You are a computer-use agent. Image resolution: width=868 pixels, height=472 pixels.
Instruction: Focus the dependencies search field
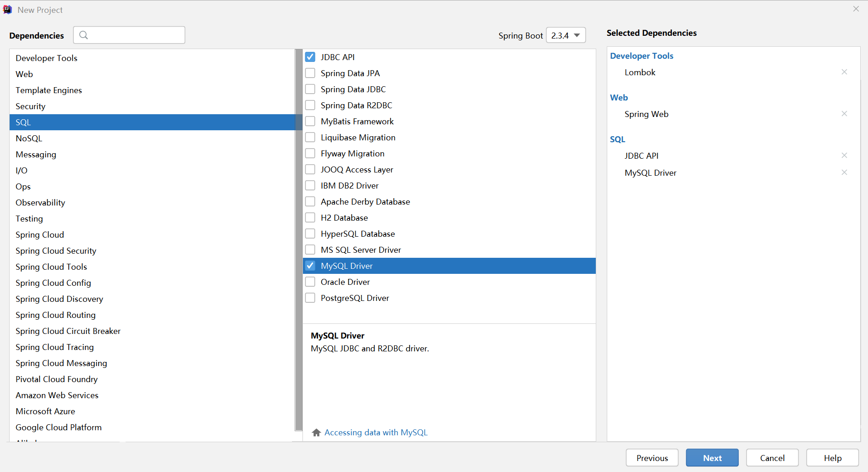[129, 35]
